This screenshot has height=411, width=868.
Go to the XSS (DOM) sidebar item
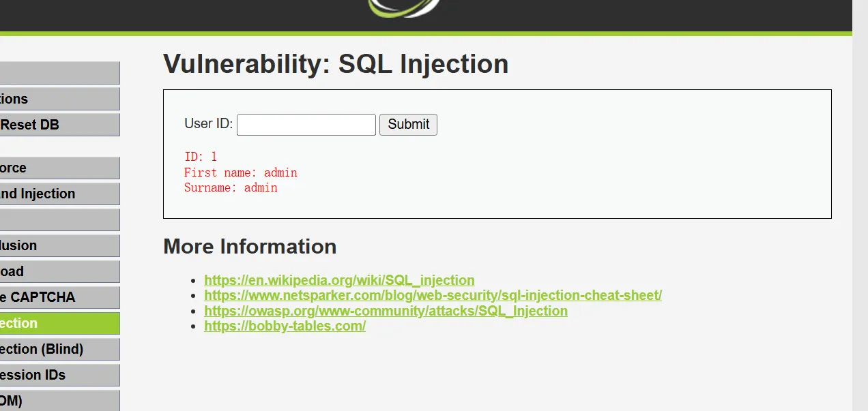pos(59,401)
